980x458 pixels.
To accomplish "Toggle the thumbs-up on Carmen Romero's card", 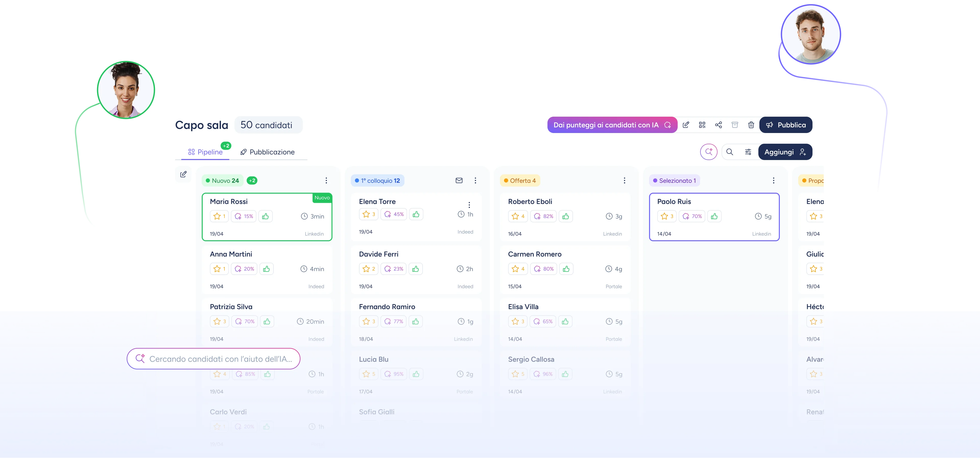I will (x=566, y=269).
